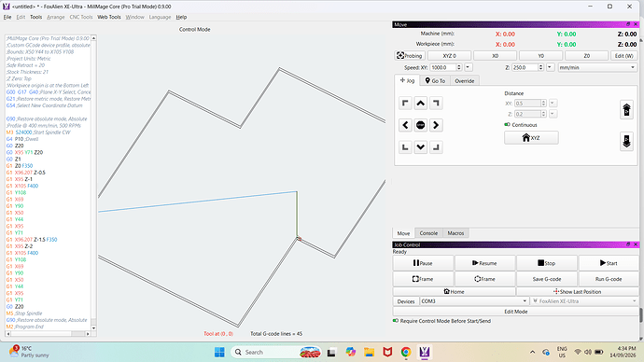This screenshot has height=362, width=644.
Task: Jog diagonally to the bottom-left corner
Action: 405,146
